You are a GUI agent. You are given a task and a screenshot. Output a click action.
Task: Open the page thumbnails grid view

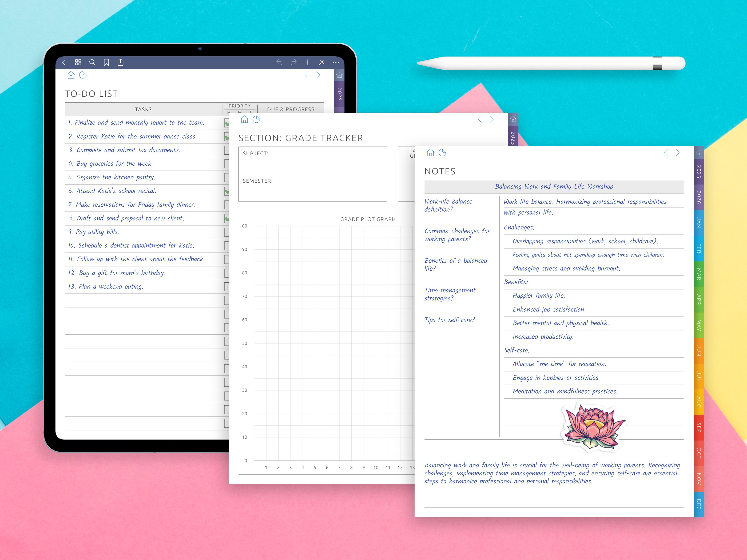78,62
